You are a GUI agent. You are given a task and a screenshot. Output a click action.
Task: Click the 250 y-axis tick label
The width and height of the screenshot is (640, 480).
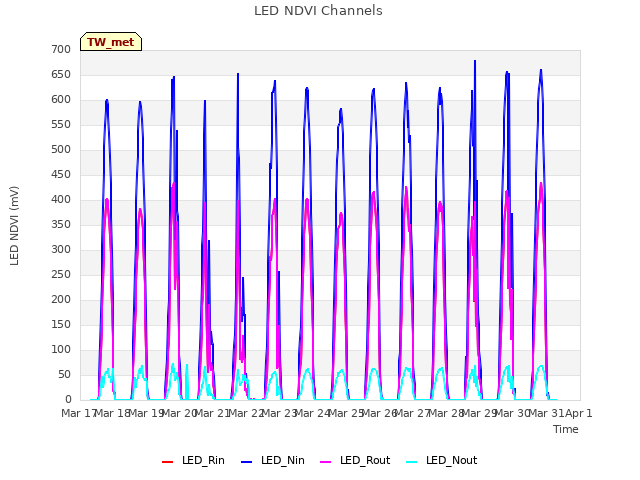(x=61, y=275)
